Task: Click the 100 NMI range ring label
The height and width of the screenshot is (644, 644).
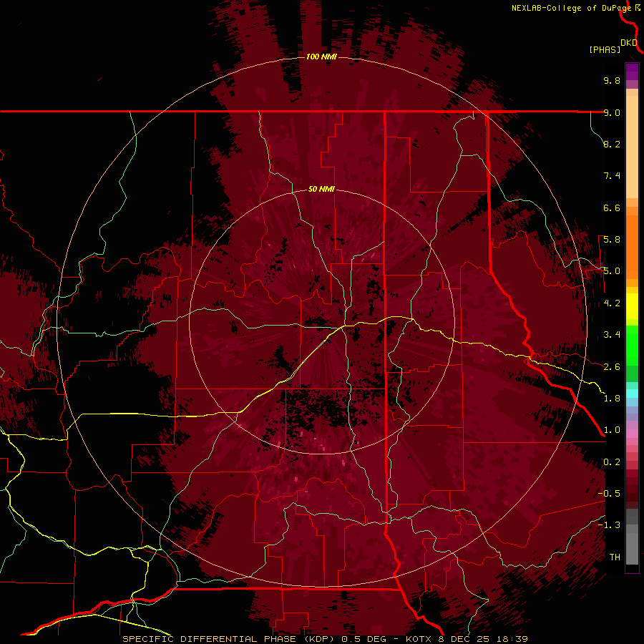Action: [321, 57]
